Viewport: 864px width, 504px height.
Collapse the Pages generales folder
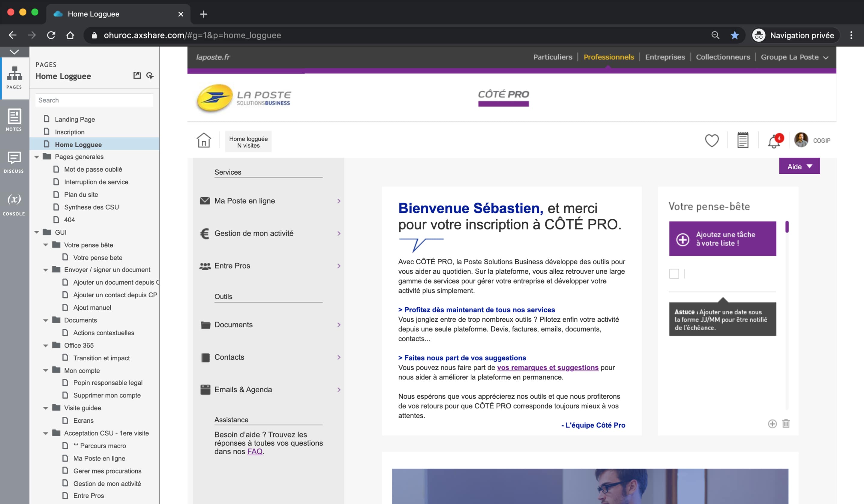pyautogui.click(x=37, y=157)
